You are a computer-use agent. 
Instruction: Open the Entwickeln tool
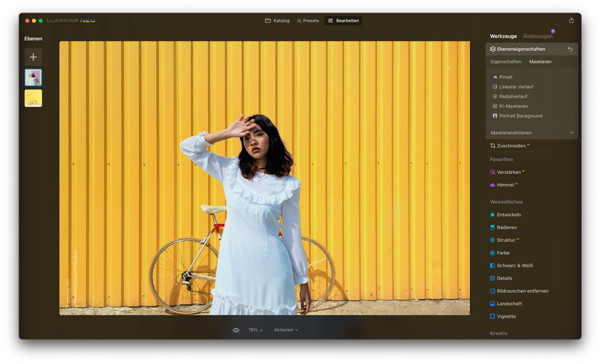pos(505,215)
